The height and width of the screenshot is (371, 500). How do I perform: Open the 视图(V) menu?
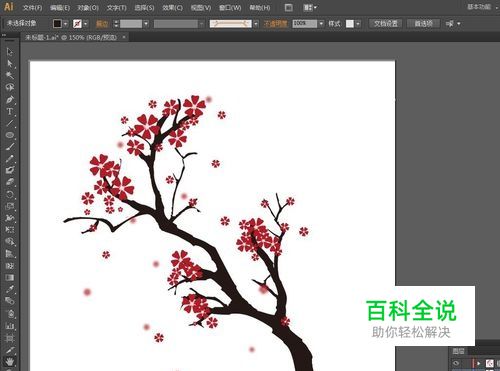pyautogui.click(x=201, y=7)
